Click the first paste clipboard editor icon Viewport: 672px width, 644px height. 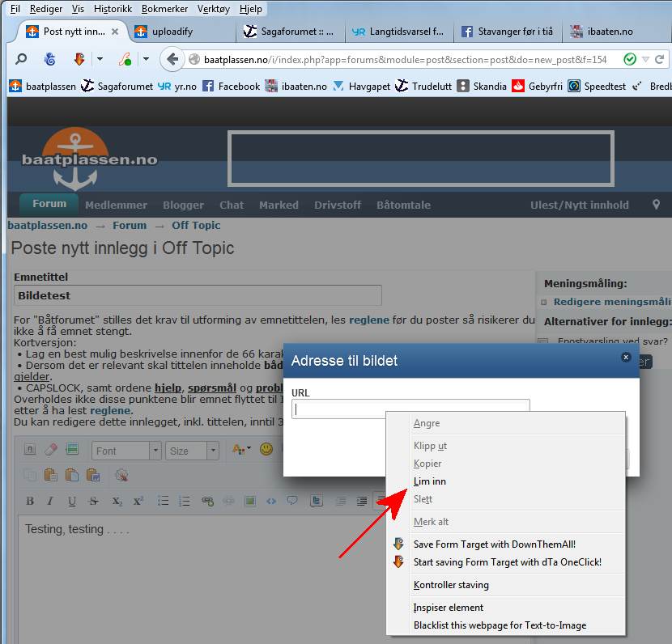50,475
